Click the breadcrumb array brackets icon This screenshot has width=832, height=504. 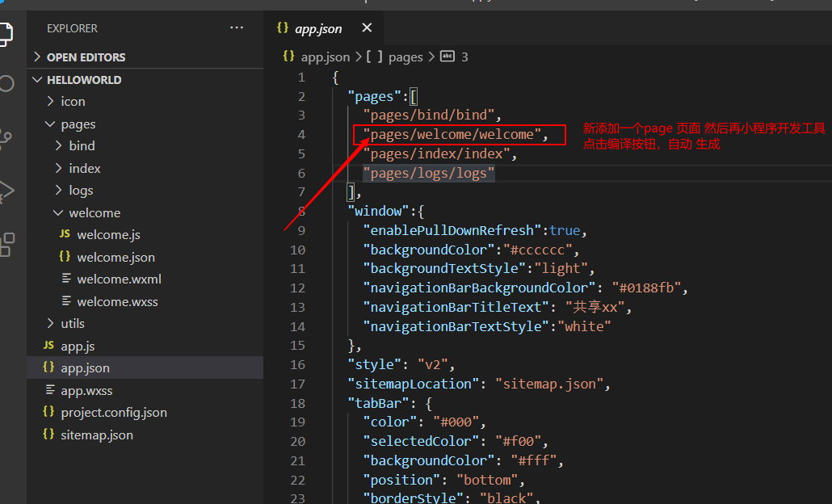374,57
